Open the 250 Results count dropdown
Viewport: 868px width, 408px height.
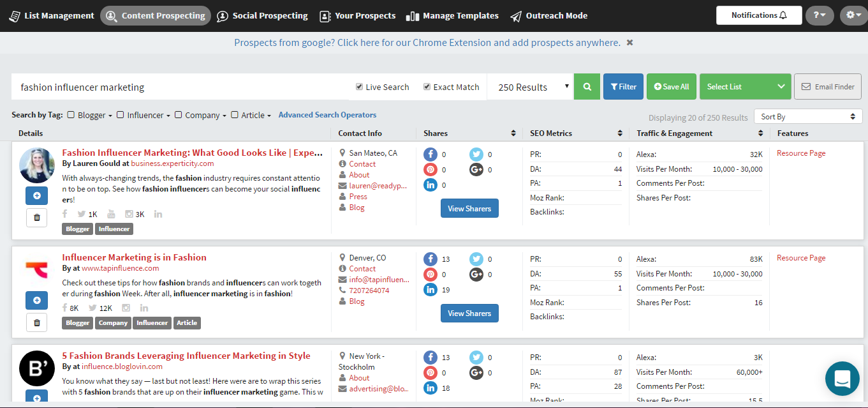tap(531, 87)
